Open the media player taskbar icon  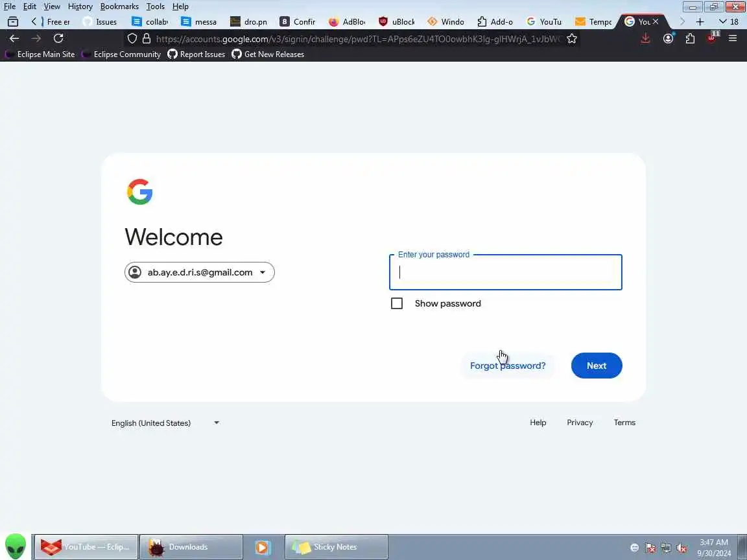tap(263, 547)
